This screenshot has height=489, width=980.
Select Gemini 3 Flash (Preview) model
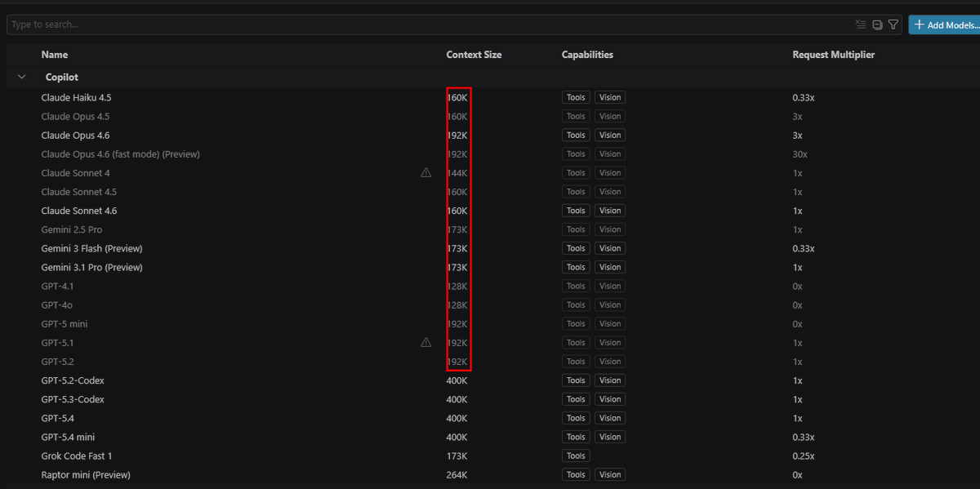[x=91, y=248]
